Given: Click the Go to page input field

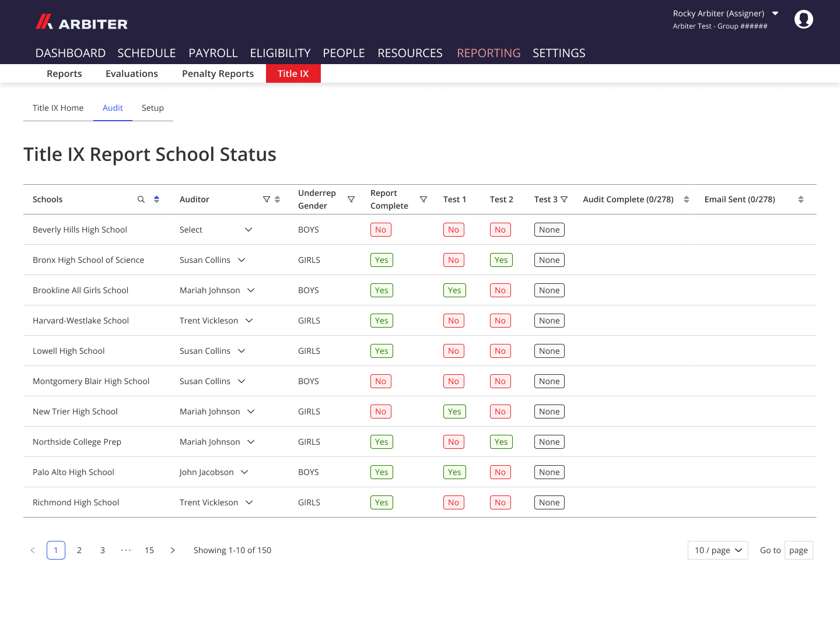Looking at the screenshot, I should pyautogui.click(x=798, y=550).
